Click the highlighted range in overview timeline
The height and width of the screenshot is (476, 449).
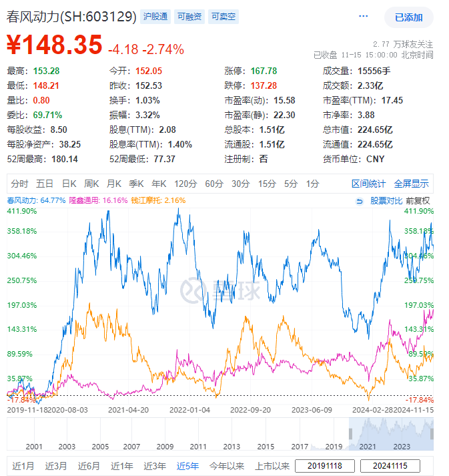coord(391,434)
